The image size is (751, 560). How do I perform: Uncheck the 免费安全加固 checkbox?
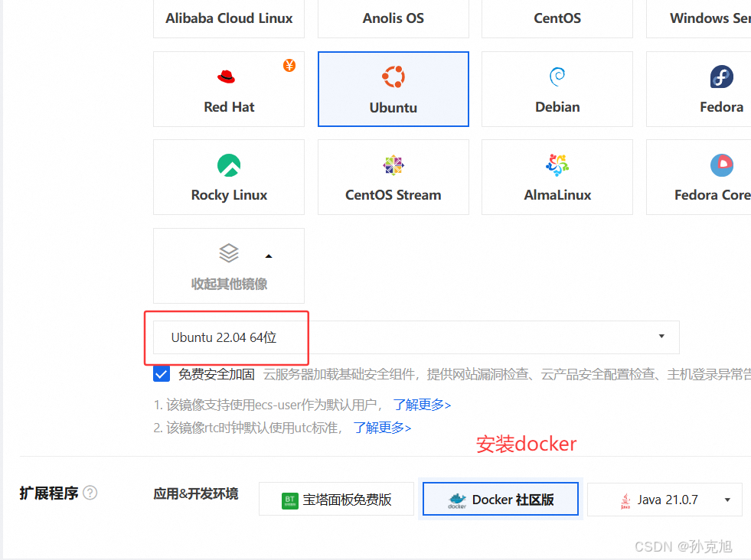click(162, 374)
